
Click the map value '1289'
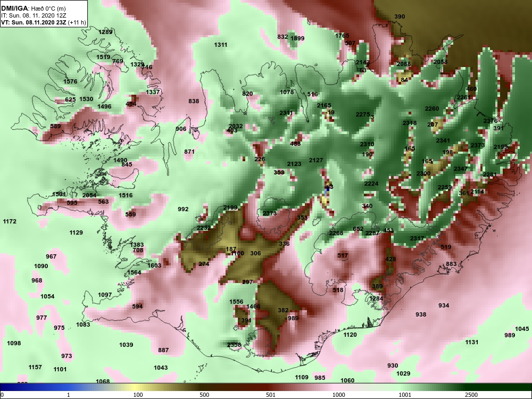[105, 32]
